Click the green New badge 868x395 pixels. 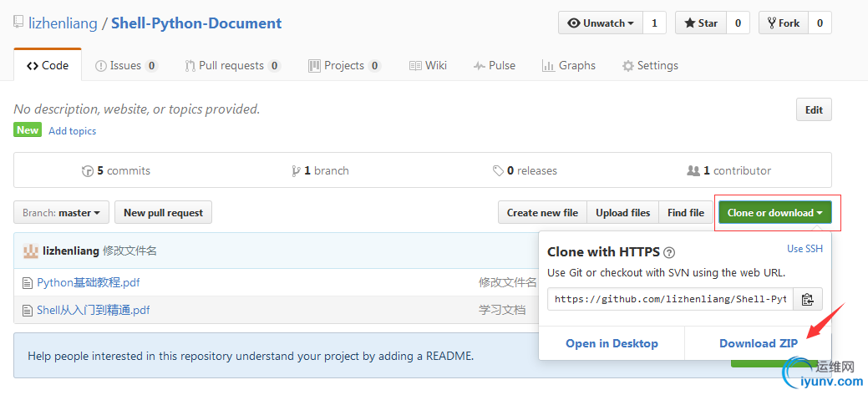[x=28, y=130]
